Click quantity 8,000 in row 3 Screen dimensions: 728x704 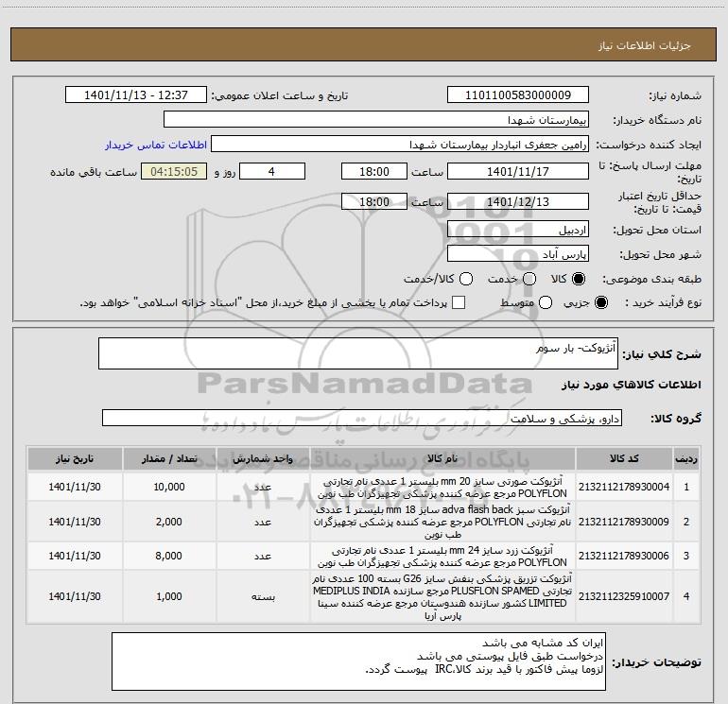pyautogui.click(x=169, y=556)
